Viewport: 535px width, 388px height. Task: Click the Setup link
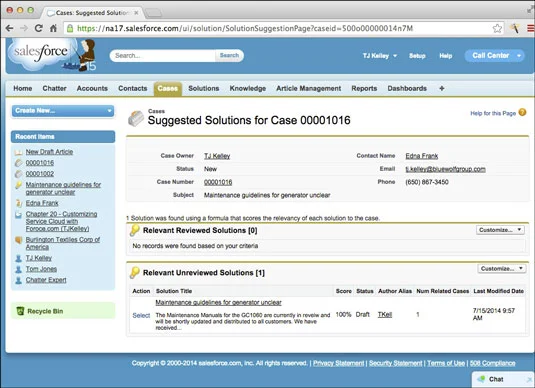pyautogui.click(x=417, y=56)
